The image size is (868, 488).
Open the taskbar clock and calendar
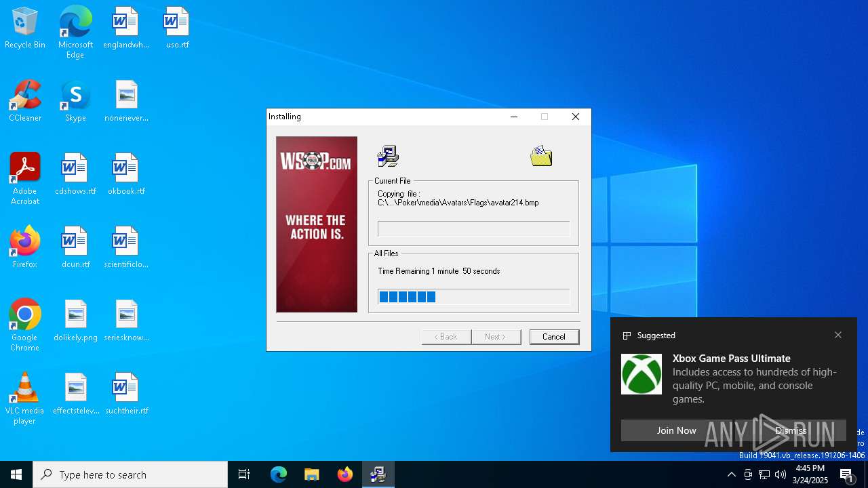click(x=811, y=474)
